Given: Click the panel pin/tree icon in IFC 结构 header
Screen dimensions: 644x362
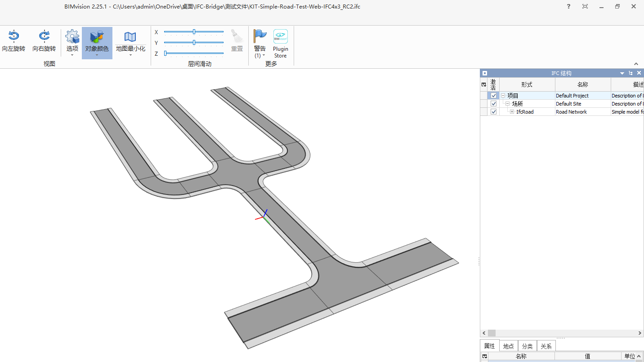Looking at the screenshot, I should [631, 73].
